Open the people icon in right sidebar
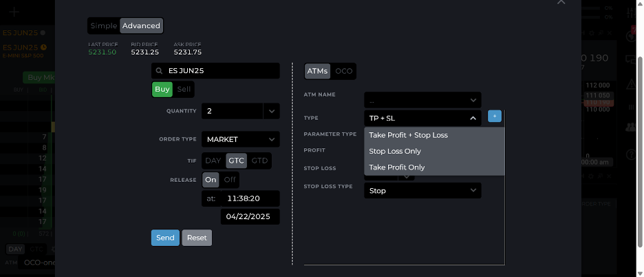Image resolution: width=644 pixels, height=277 pixels. pos(630,127)
